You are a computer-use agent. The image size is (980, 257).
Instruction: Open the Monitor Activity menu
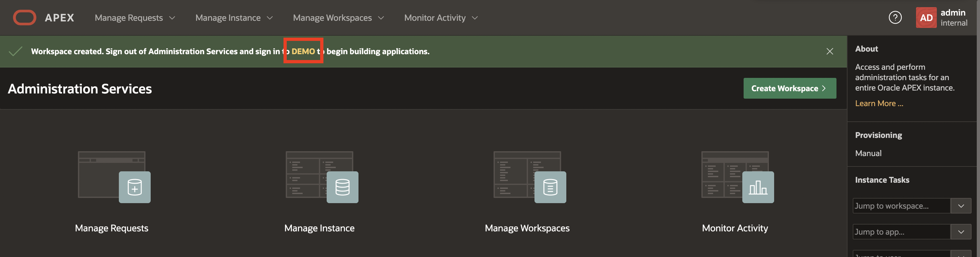441,18
